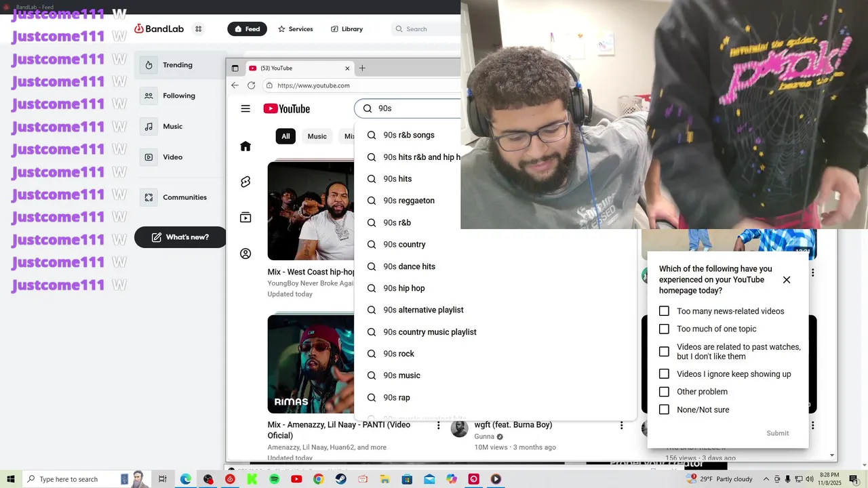Viewport: 868px width, 488px height.
Task: Select Following in BandLab sidebar
Action: pyautogui.click(x=180, y=96)
